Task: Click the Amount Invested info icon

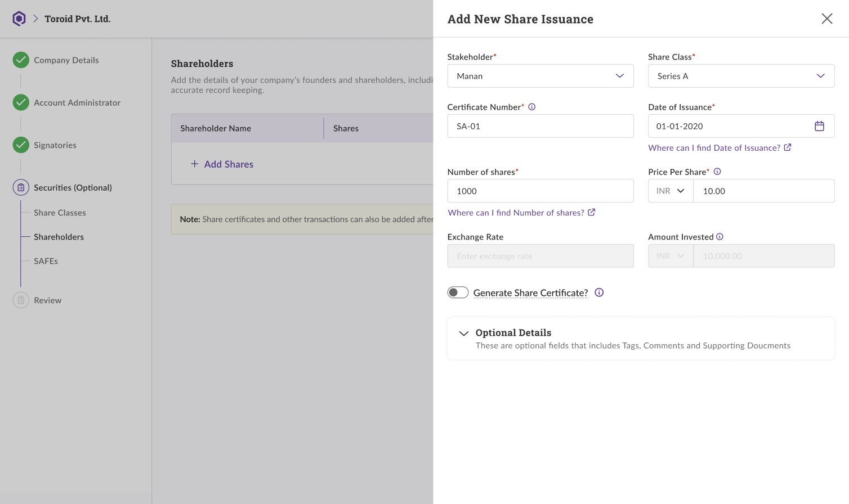Action: [720, 237]
